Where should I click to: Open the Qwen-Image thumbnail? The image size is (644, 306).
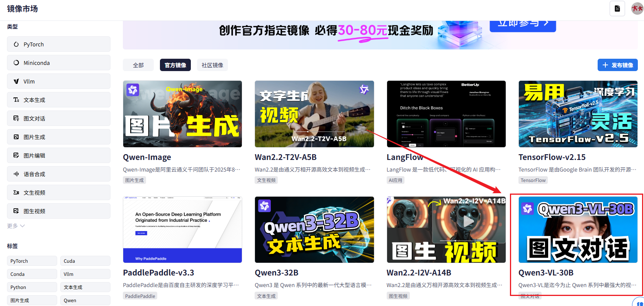coord(182,114)
